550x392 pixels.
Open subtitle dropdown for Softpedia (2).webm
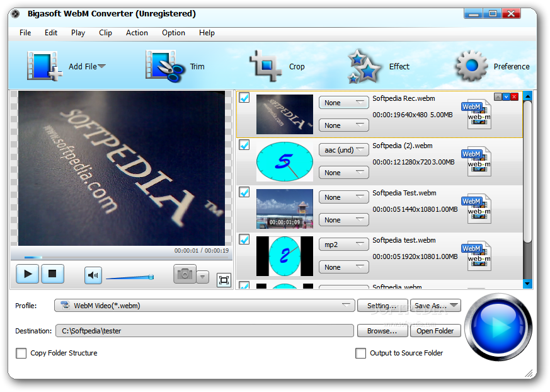click(344, 173)
